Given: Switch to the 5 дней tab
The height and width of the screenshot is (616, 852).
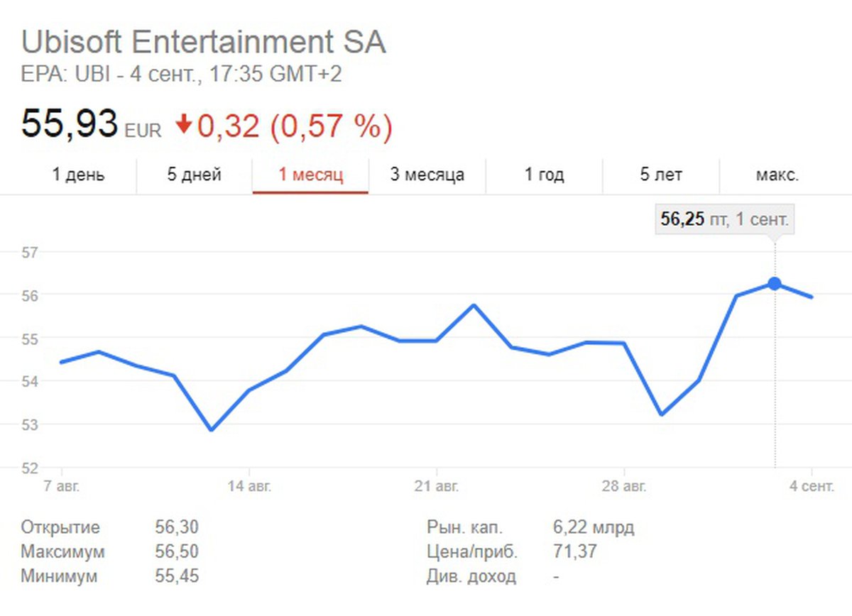Looking at the screenshot, I should click(195, 175).
